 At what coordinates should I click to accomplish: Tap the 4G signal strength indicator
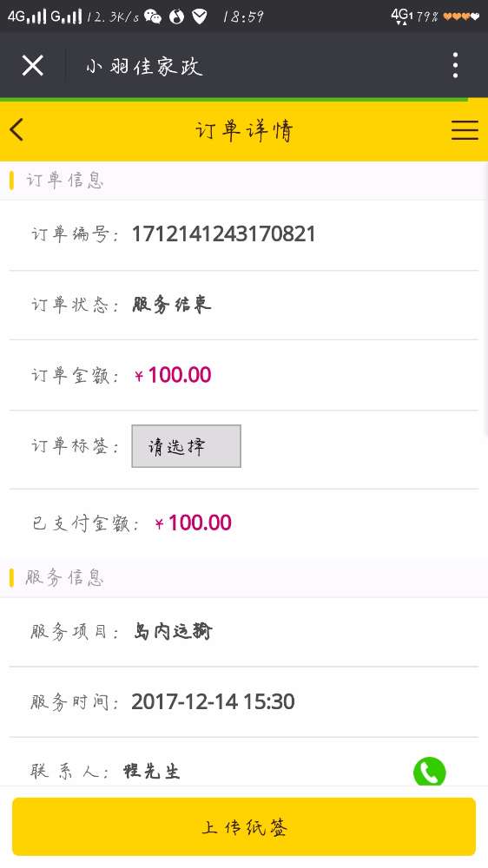point(27,16)
